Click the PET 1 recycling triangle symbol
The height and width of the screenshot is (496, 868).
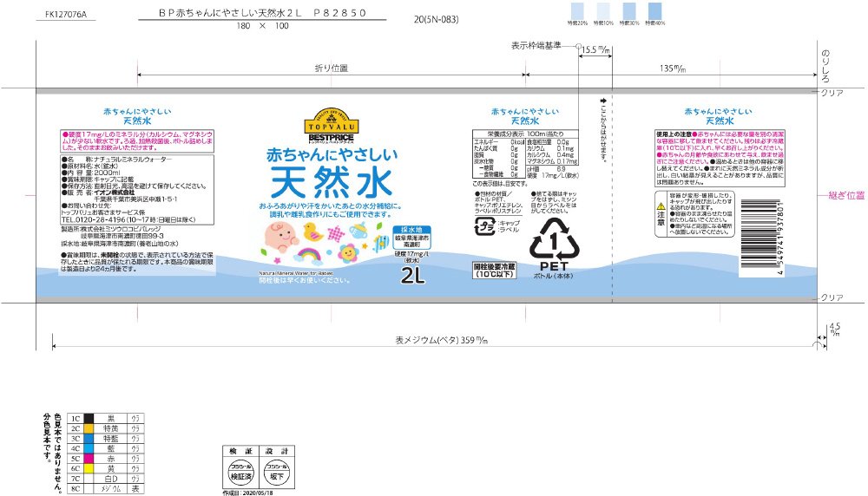pyautogui.click(x=554, y=239)
